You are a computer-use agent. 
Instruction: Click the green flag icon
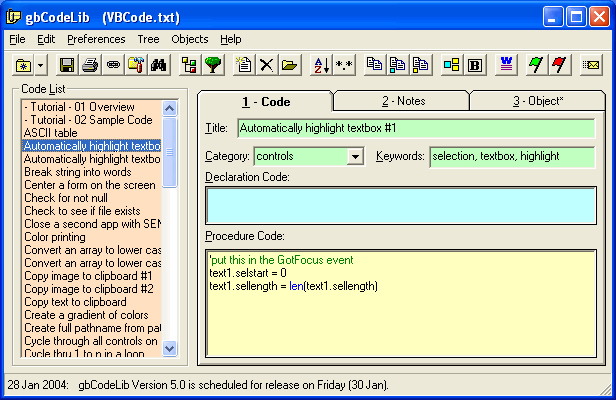coord(536,65)
